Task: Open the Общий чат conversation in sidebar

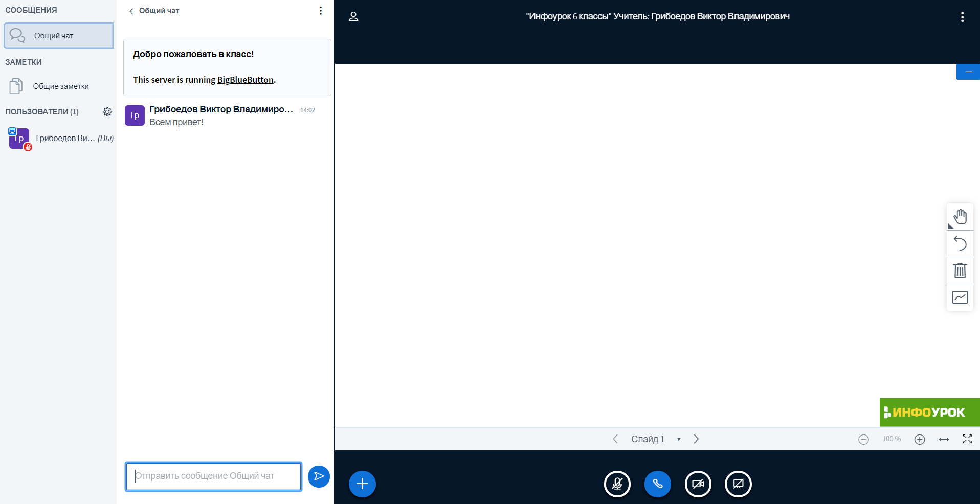Action: tap(58, 35)
